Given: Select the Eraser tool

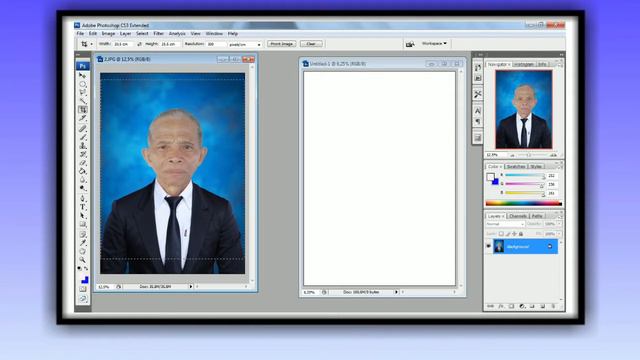Looking at the screenshot, I should 82,163.
